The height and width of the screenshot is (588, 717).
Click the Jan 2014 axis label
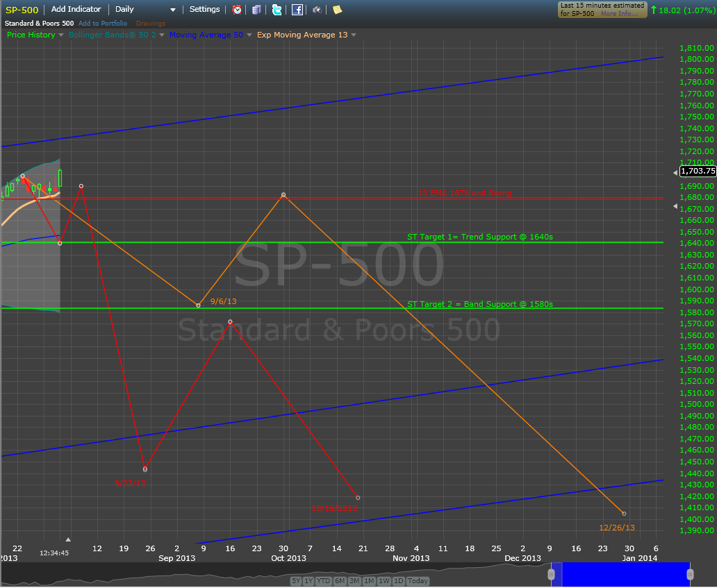640,558
